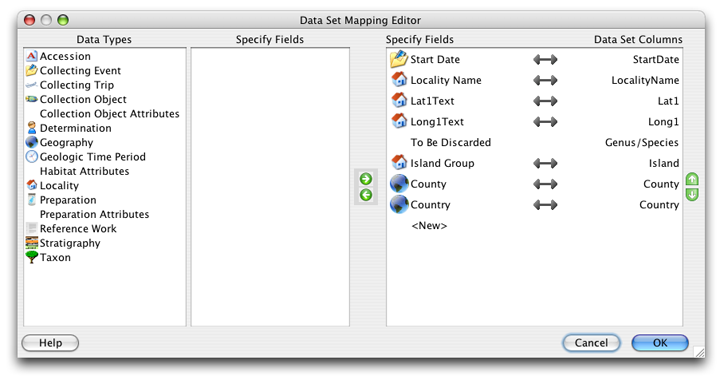Click the Cancel button

[x=591, y=343]
